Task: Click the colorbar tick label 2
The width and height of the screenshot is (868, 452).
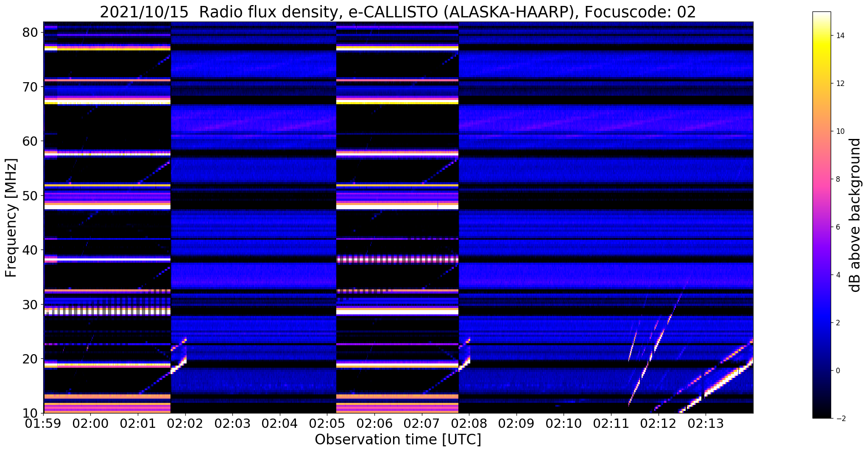Action: tap(838, 323)
